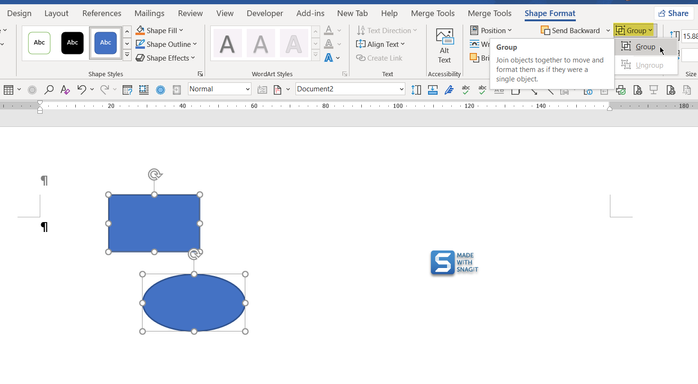Click the shape height input field
The image size is (698, 384).
[690, 36]
